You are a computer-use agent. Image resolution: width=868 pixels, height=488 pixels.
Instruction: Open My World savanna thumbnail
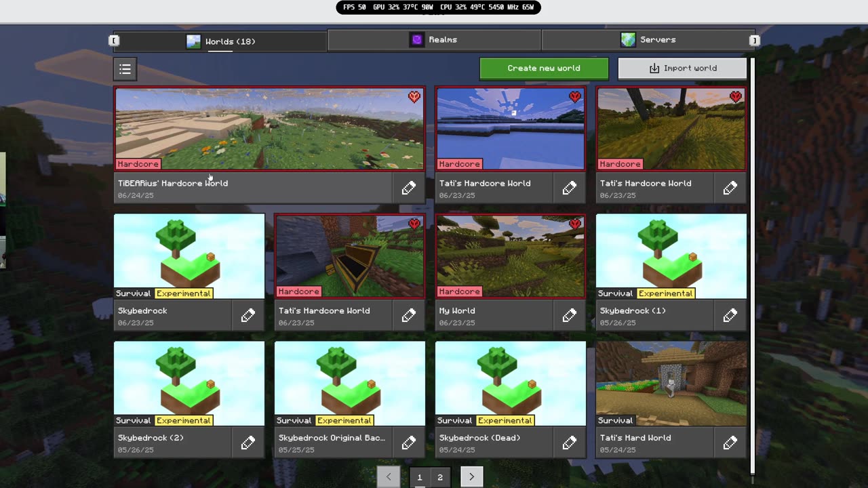click(x=510, y=256)
